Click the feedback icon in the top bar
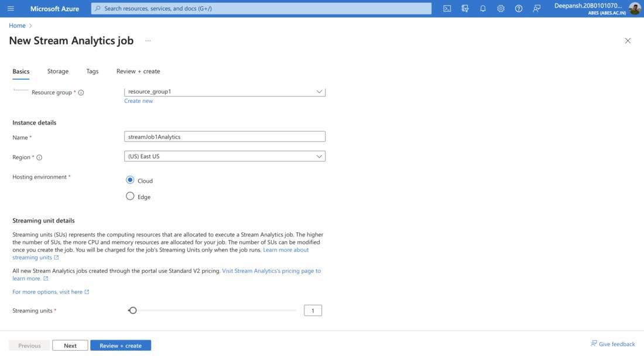 pyautogui.click(x=537, y=9)
